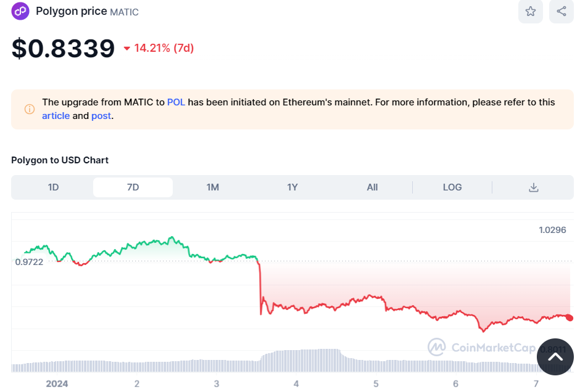The image size is (580, 392).
Task: Select the 1D chart range tab
Action: coord(53,187)
